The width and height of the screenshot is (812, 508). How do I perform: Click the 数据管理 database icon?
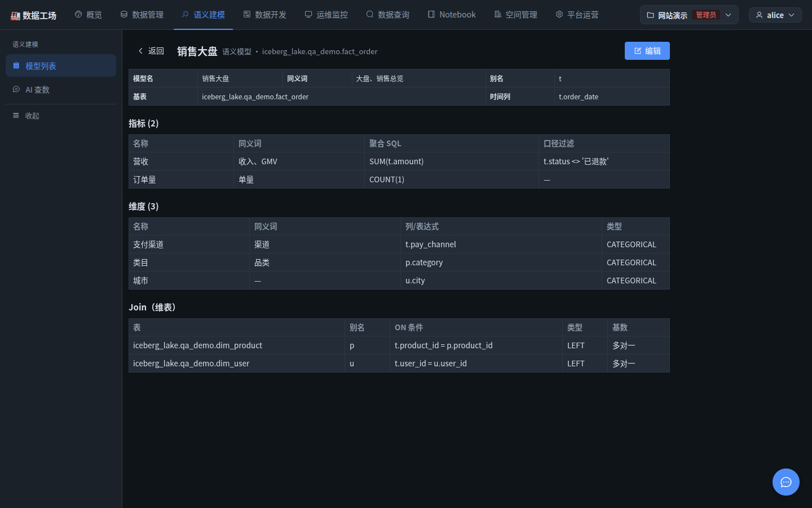(x=124, y=14)
